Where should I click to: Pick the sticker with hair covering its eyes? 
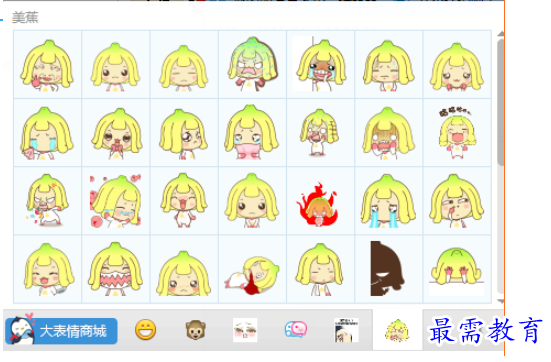389,132
